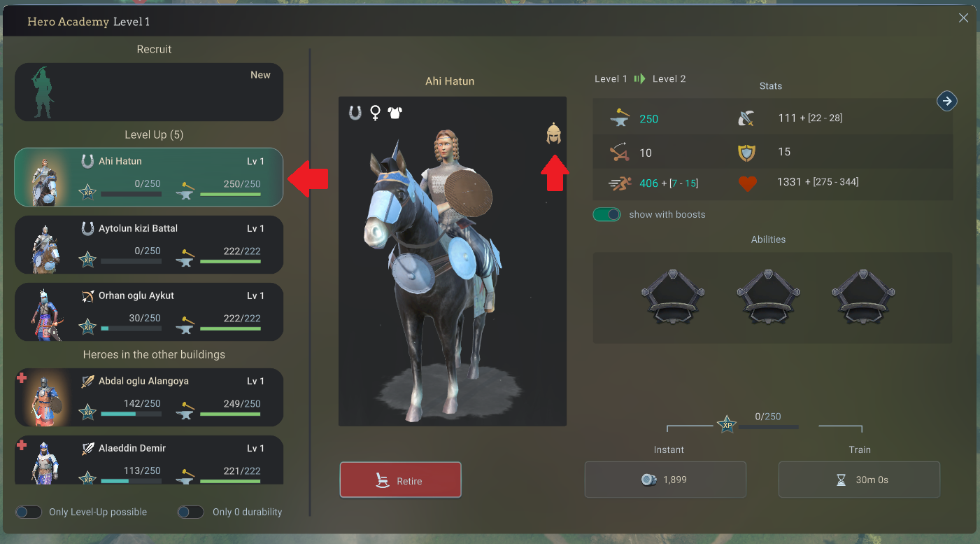Click the shield defense stat icon

(x=747, y=152)
